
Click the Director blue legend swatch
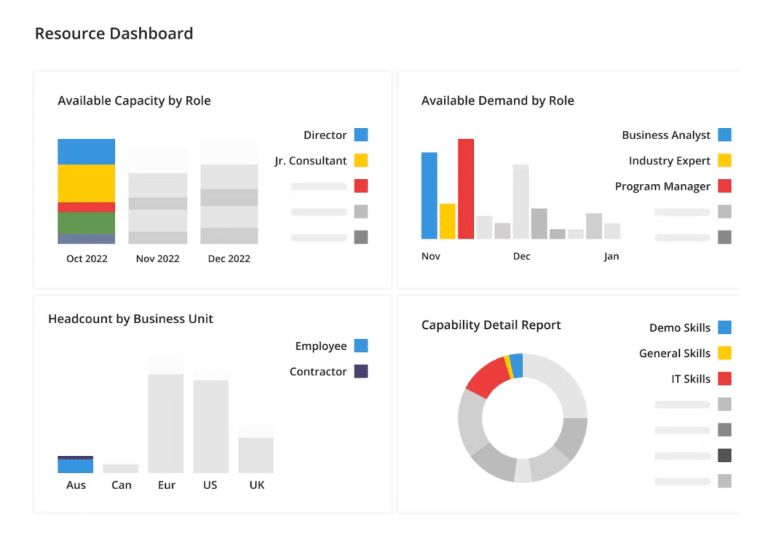tap(361, 135)
